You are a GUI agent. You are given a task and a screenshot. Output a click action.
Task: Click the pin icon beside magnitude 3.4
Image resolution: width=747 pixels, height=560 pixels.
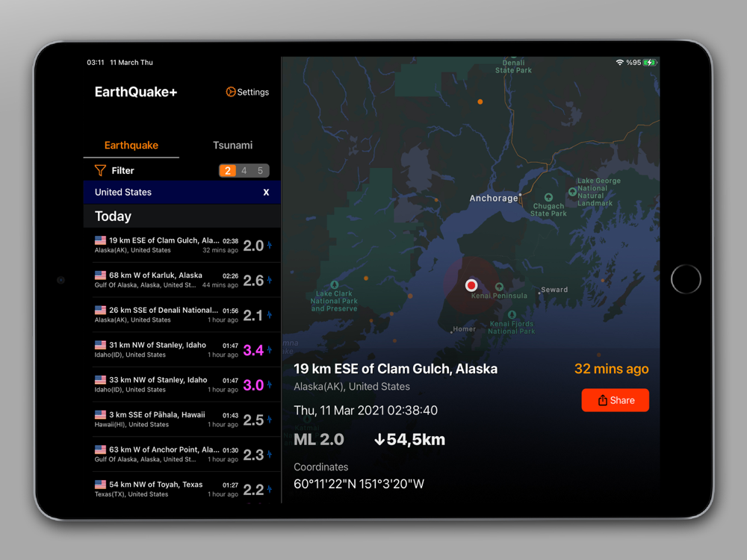point(270,349)
